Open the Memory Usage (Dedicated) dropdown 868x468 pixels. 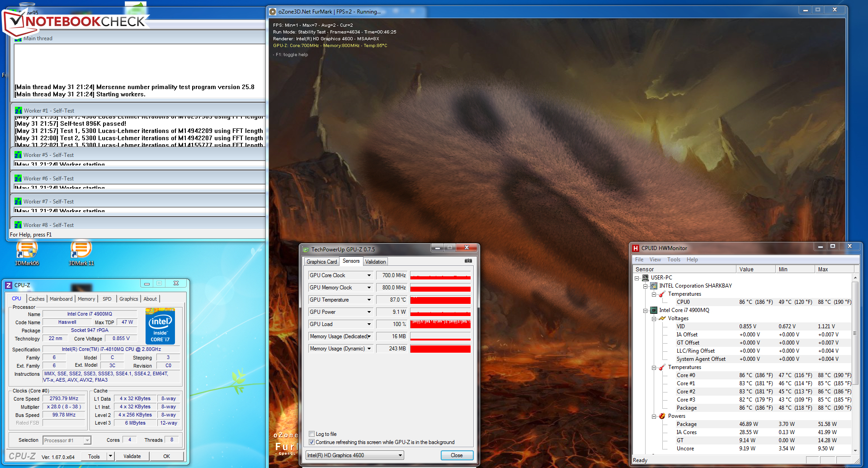(x=369, y=336)
